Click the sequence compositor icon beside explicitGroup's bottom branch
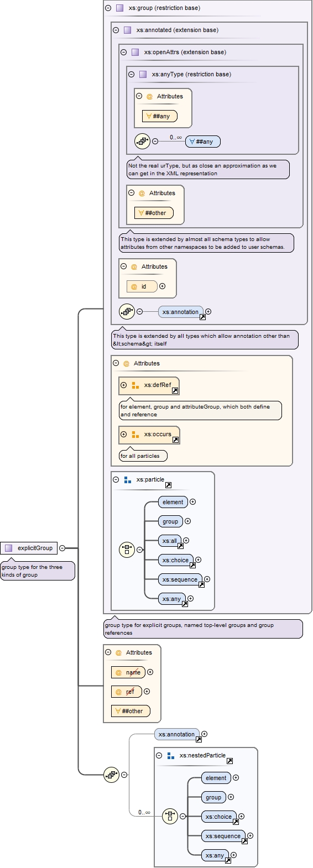The height and width of the screenshot is (868, 313). tap(111, 775)
